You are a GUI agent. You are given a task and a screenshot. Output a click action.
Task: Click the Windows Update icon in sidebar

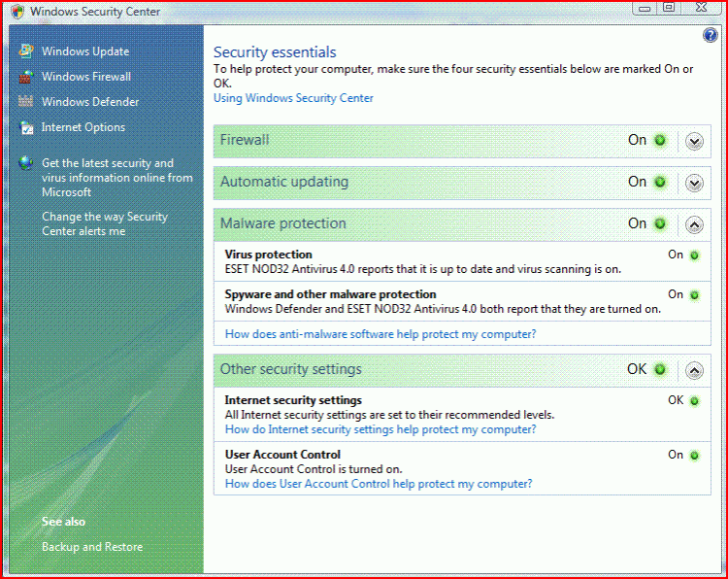[x=26, y=51]
